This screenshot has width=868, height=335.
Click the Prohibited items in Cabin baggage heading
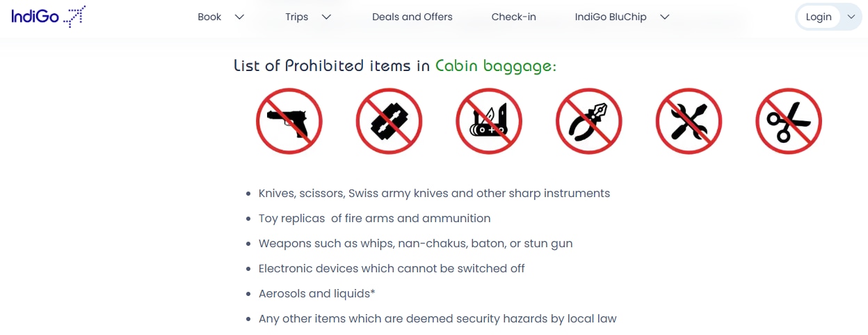pos(395,65)
